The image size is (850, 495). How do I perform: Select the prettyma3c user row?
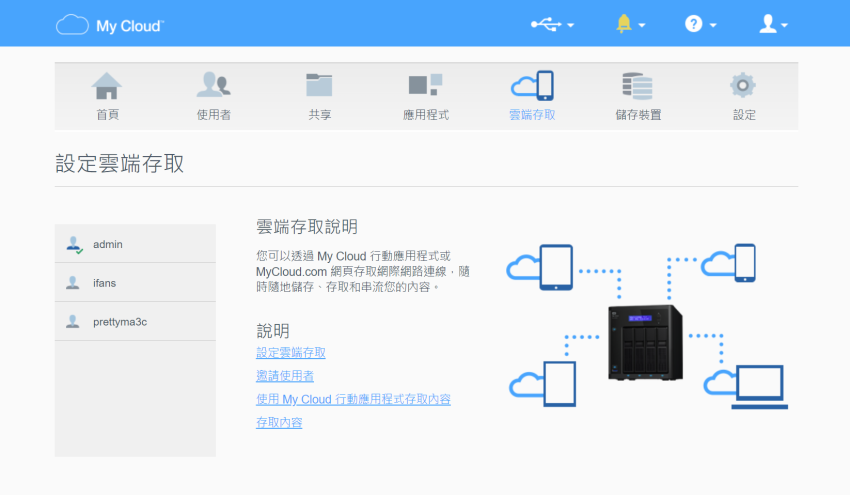135,322
